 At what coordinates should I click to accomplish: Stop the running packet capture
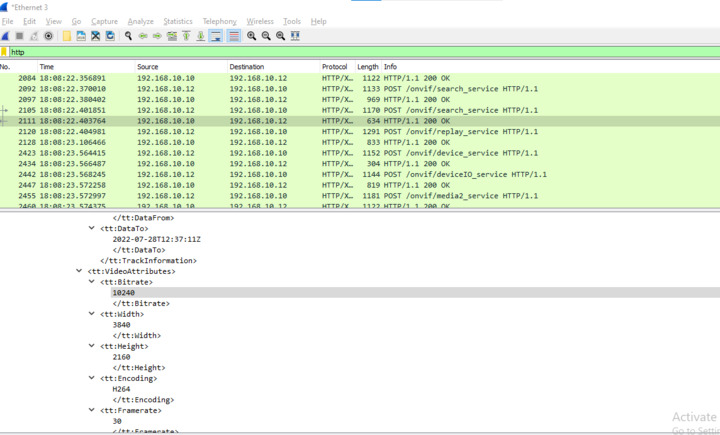(19, 36)
